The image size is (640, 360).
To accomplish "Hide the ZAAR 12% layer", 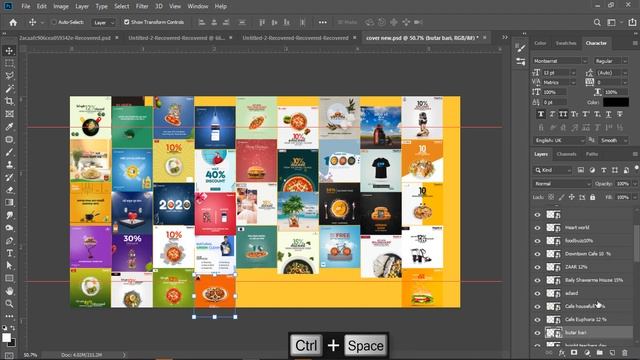I will point(537,267).
